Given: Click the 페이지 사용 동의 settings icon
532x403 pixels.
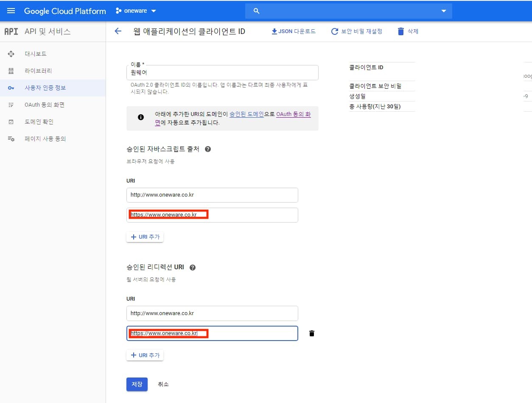Looking at the screenshot, I should click(x=11, y=139).
